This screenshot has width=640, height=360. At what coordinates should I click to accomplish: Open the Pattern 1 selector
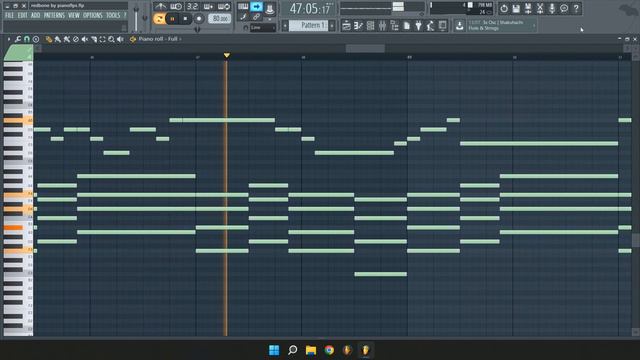click(308, 25)
